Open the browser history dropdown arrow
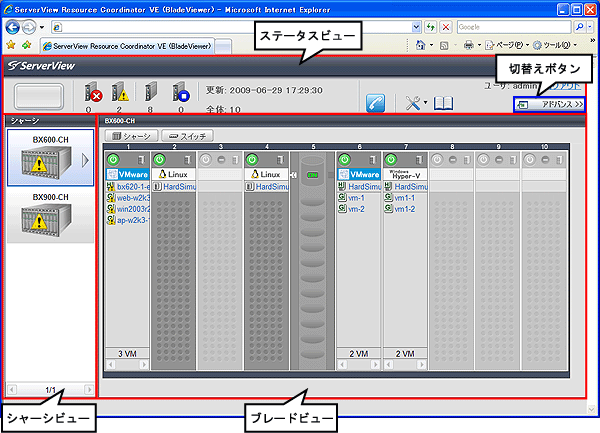 click(x=42, y=27)
